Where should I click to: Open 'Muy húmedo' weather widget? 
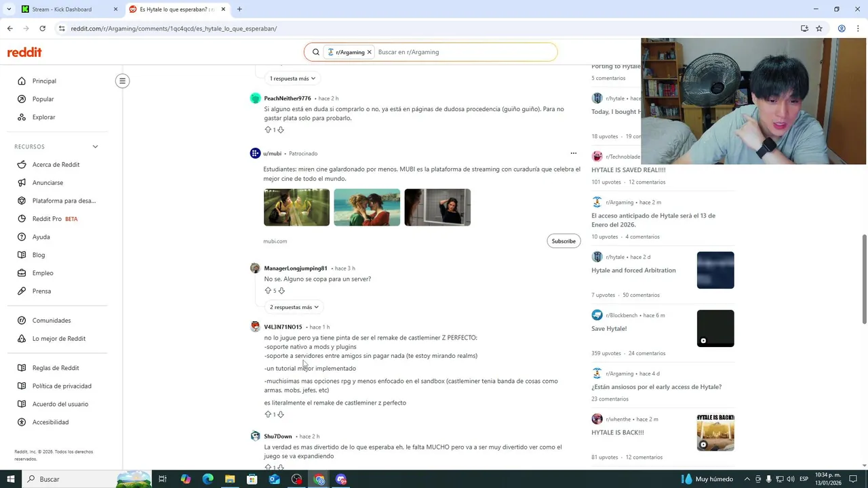click(x=707, y=479)
